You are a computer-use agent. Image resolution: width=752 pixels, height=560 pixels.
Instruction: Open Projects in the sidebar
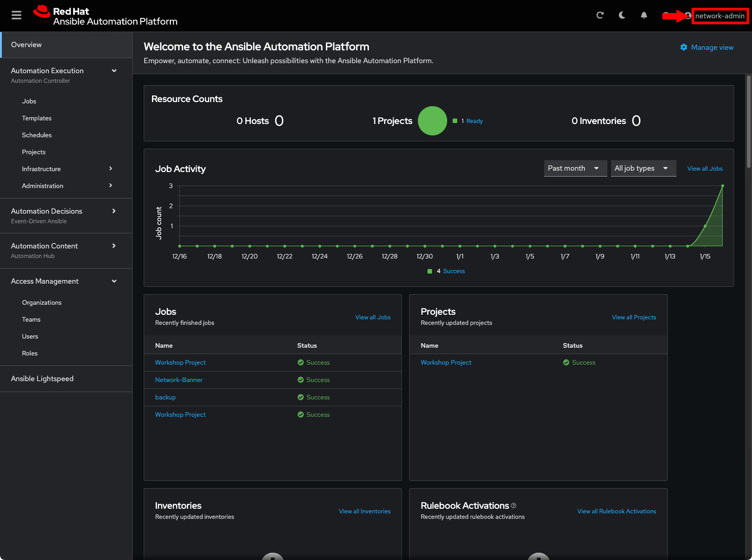point(33,152)
